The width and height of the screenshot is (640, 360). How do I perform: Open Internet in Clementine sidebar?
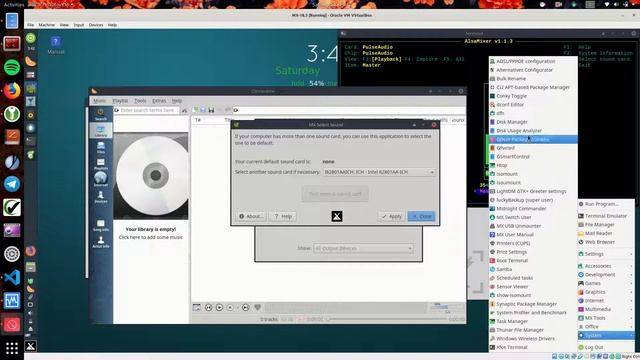[101, 180]
